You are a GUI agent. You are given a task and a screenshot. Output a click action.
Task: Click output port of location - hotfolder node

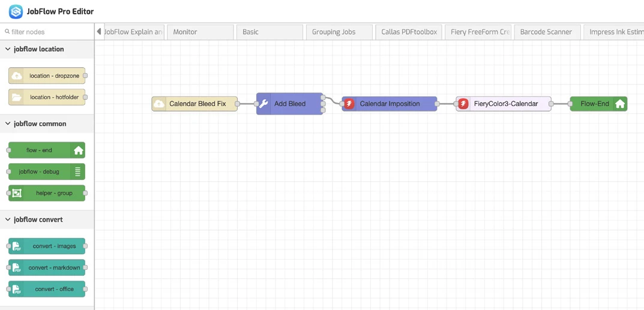click(x=85, y=97)
